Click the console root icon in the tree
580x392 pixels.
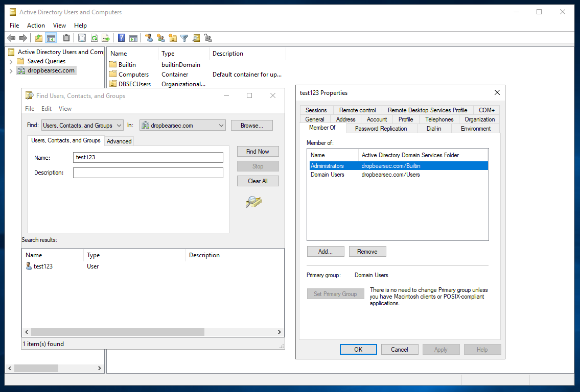coord(11,52)
